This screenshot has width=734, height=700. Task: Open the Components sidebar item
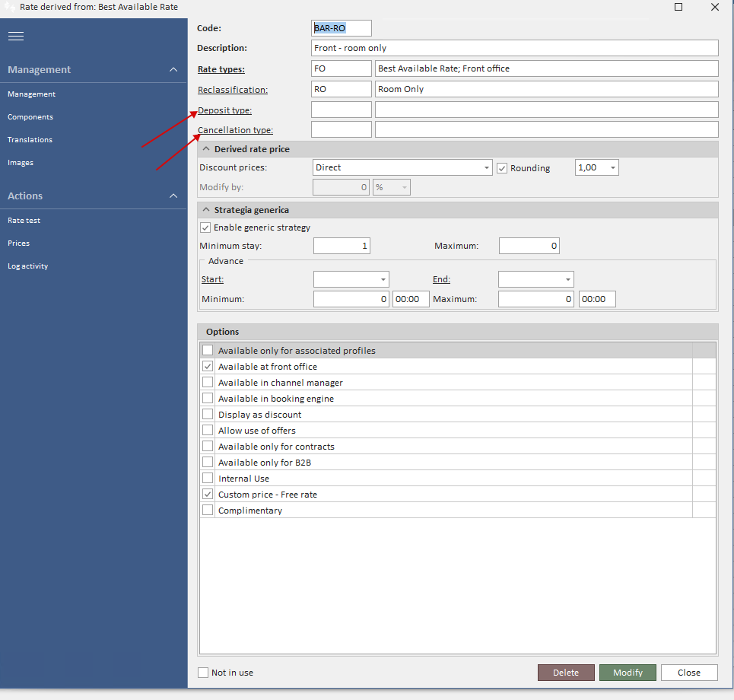(x=30, y=117)
